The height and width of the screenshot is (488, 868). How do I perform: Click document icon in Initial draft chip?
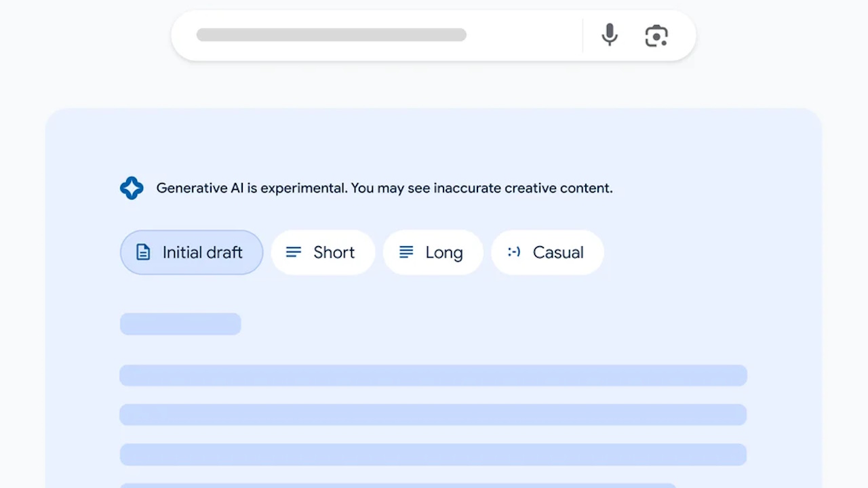pos(143,252)
